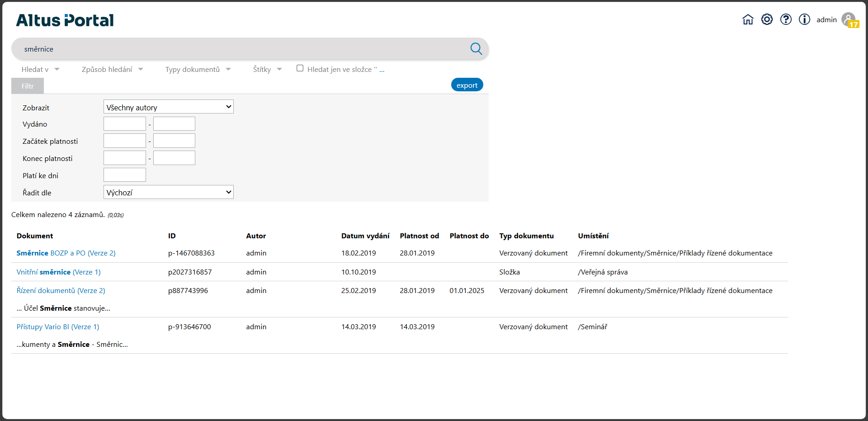Image resolution: width=868 pixels, height=421 pixels.
Task: Click ID cell 'p-1467088363'
Action: click(x=191, y=253)
